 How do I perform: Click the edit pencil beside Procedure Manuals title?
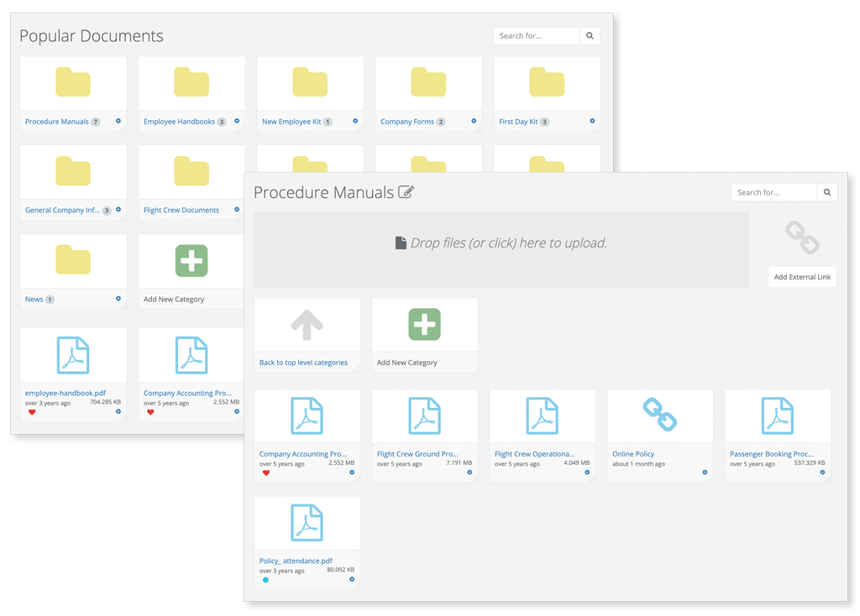pyautogui.click(x=406, y=191)
